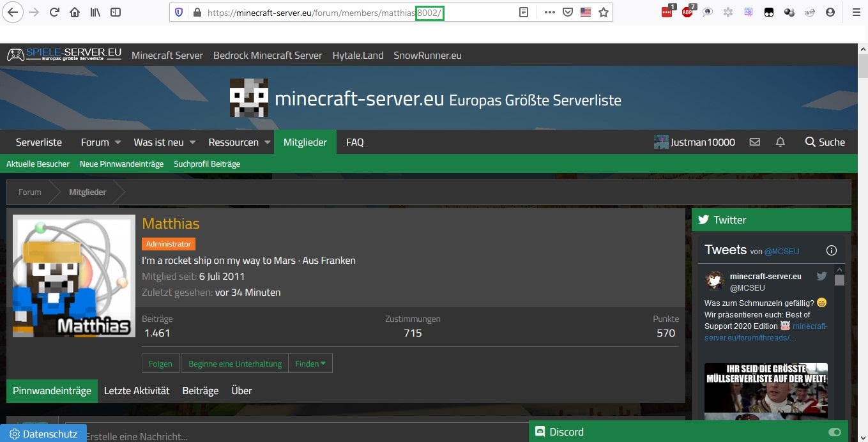Screen dimensions: 868x442
Task: Expand the Ressourcen dropdown arrow
Action: [x=268, y=142]
